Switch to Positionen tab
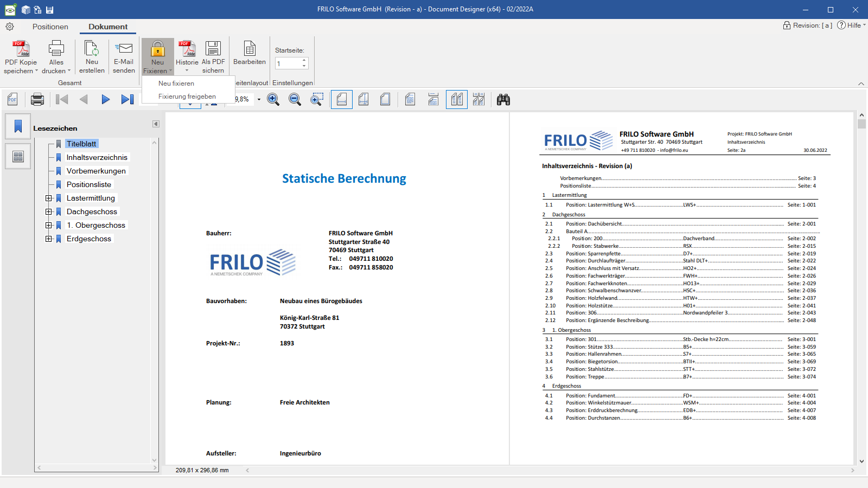868x488 pixels. click(50, 27)
